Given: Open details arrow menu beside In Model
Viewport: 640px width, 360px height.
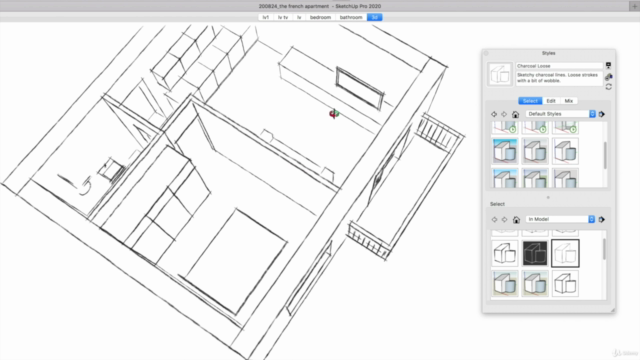Looking at the screenshot, I should (602, 220).
